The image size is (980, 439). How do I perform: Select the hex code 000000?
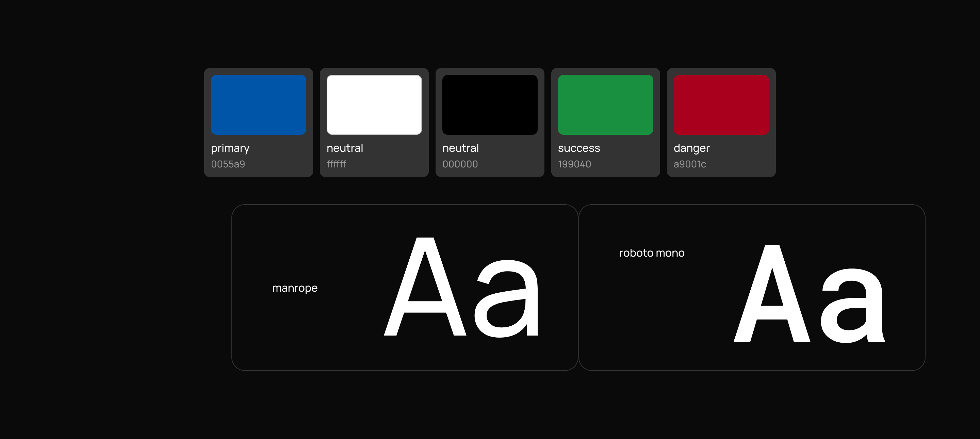460,164
